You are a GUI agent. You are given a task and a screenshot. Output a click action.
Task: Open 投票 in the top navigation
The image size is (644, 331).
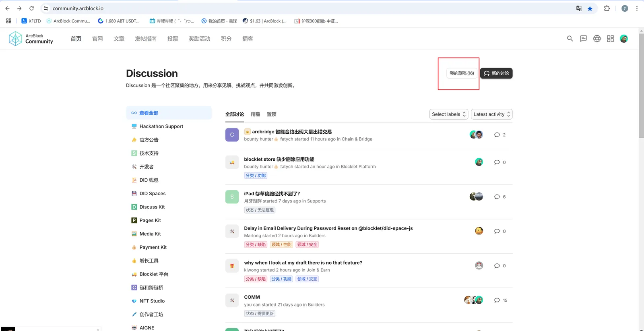click(173, 39)
